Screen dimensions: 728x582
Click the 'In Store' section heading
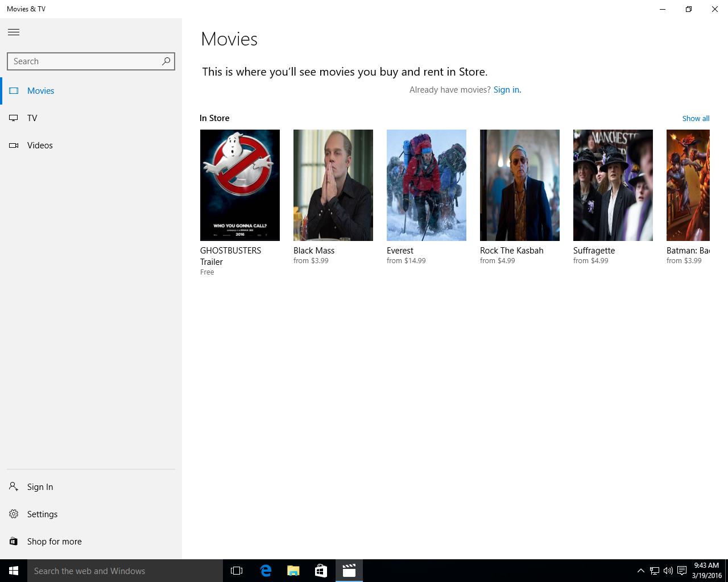(x=214, y=118)
